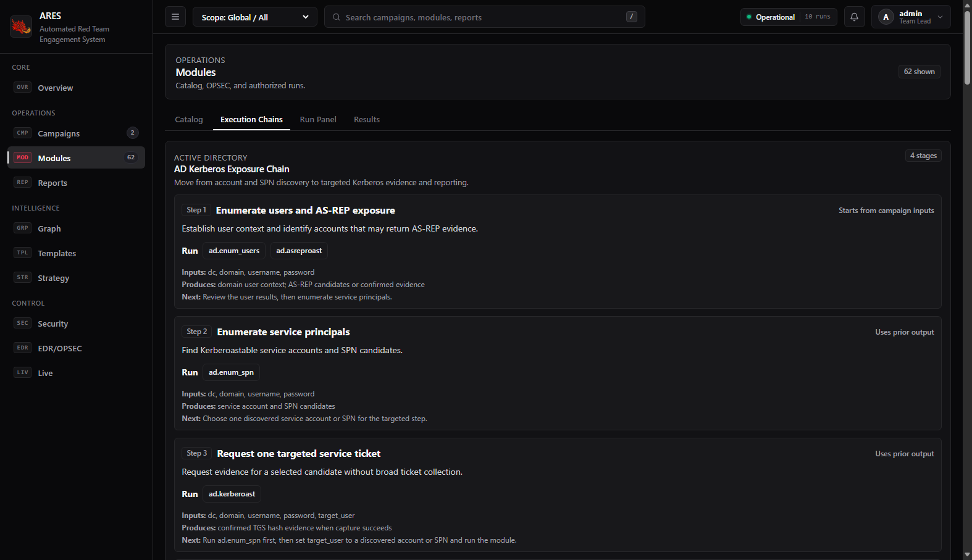The image size is (972, 560).
Task: Expand the admin Team Lead user menu
Action: click(x=911, y=17)
